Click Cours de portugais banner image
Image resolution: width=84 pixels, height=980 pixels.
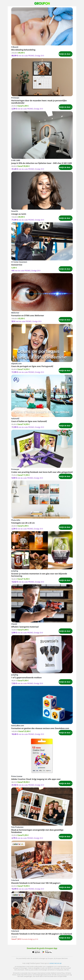click(42, 343)
